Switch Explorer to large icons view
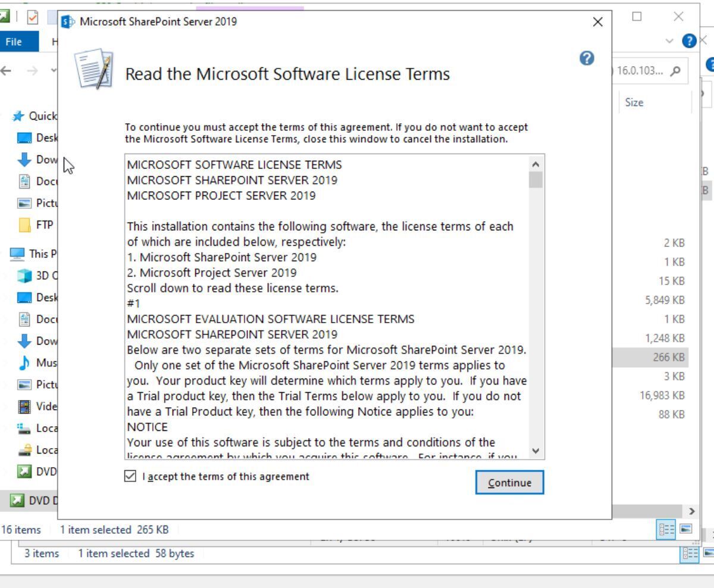714x588 pixels. point(686,529)
